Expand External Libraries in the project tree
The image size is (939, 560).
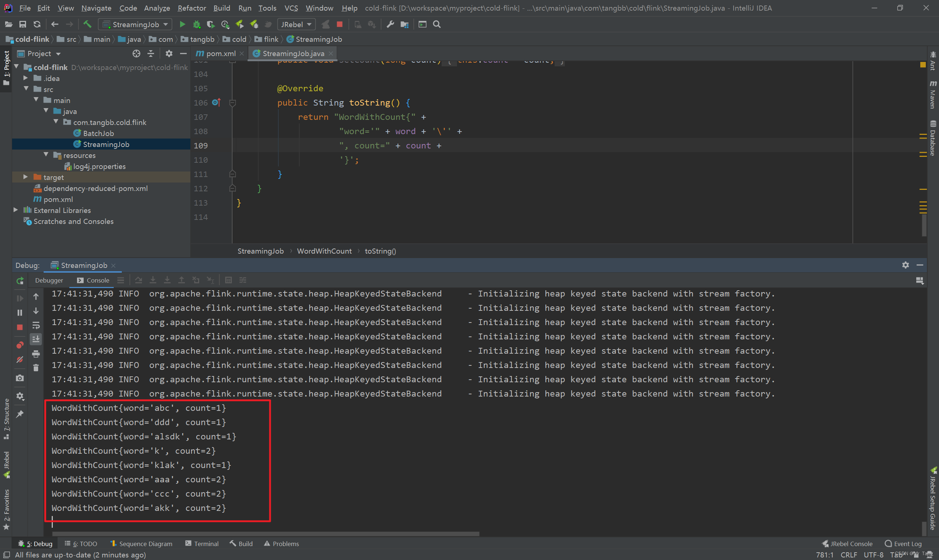16,210
